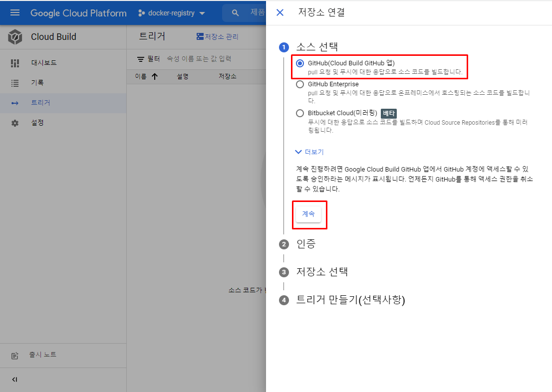Select the 트리거 triggers menu item
Viewport: 552px width, 392px height.
63,103
